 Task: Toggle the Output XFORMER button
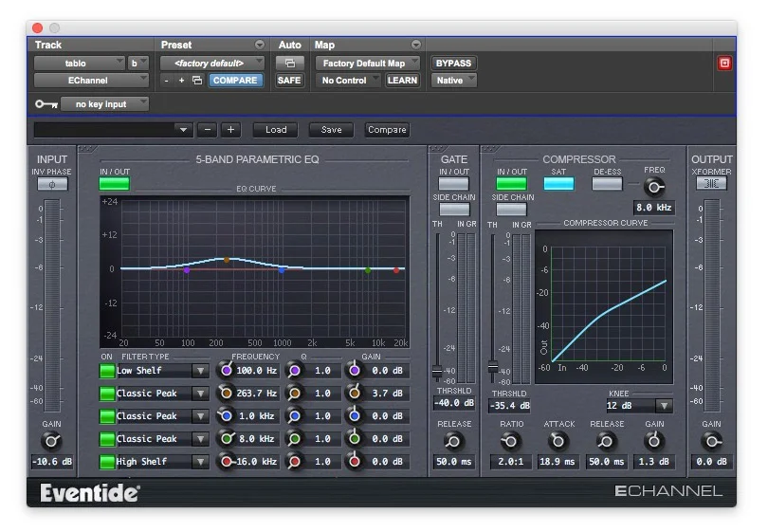click(711, 184)
